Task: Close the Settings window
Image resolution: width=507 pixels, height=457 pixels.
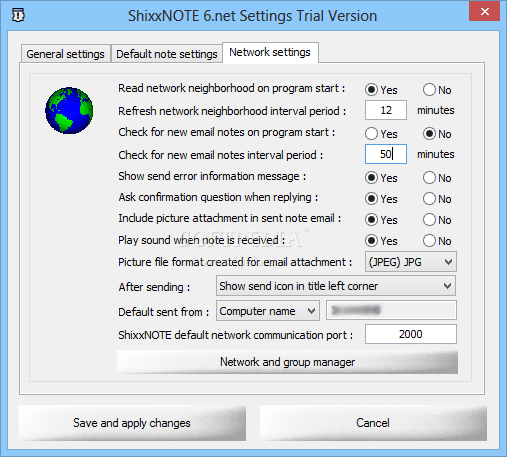Action: 484,12
